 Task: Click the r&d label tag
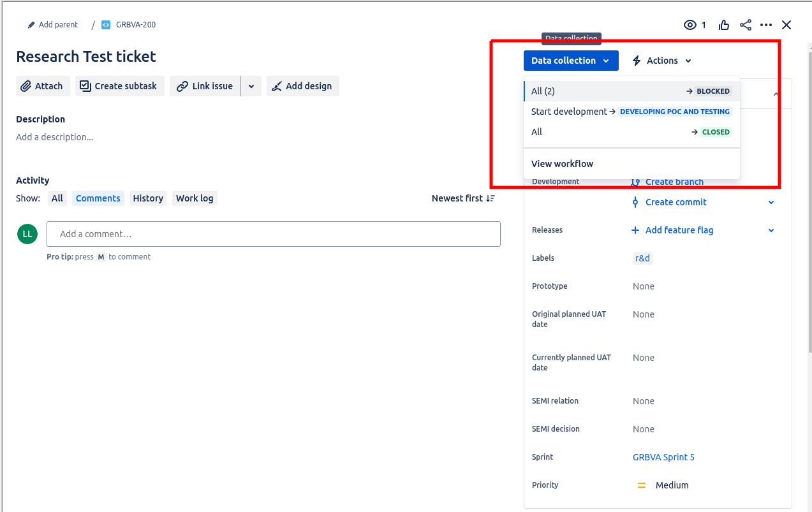coord(642,258)
